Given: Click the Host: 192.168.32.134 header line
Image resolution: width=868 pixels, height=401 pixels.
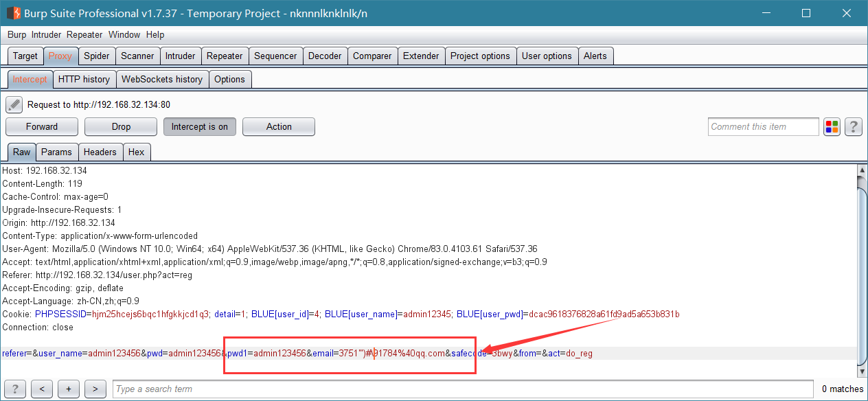Looking at the screenshot, I should pyautogui.click(x=45, y=170).
